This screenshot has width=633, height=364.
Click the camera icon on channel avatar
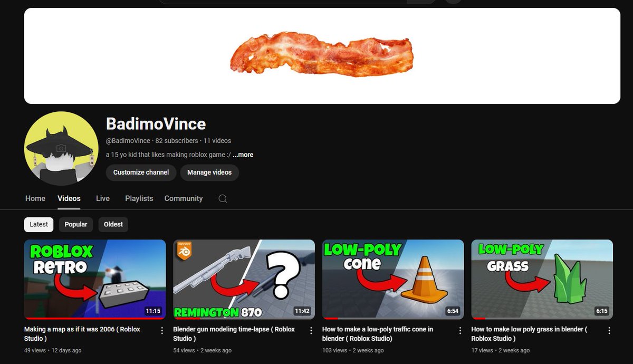pyautogui.click(x=61, y=149)
